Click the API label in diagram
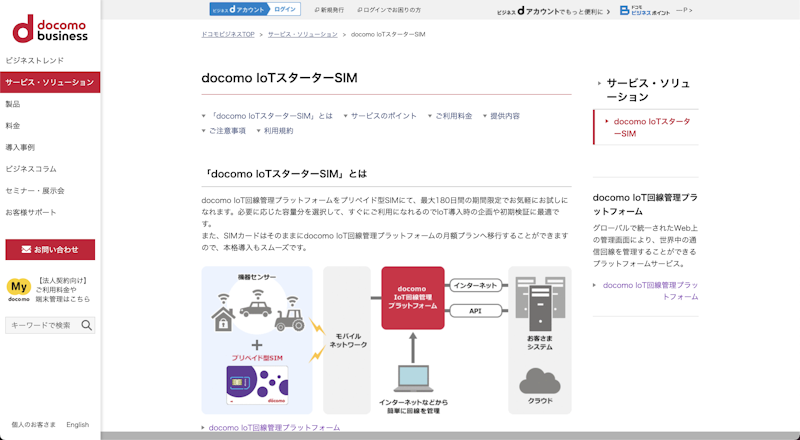Screen dimensions: 800x440 pos(475,310)
